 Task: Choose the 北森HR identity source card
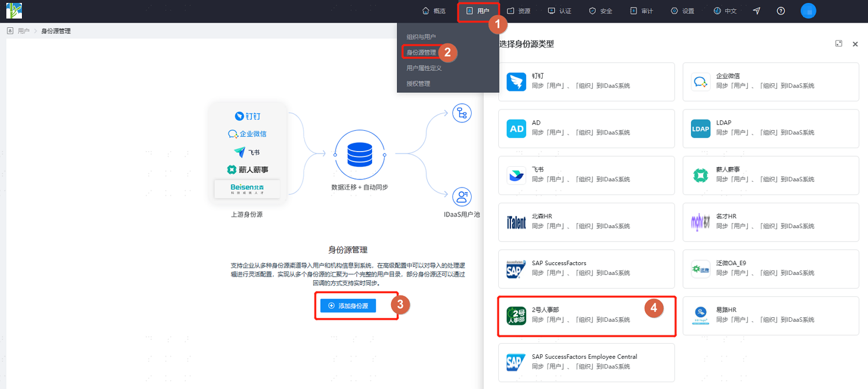tap(586, 222)
